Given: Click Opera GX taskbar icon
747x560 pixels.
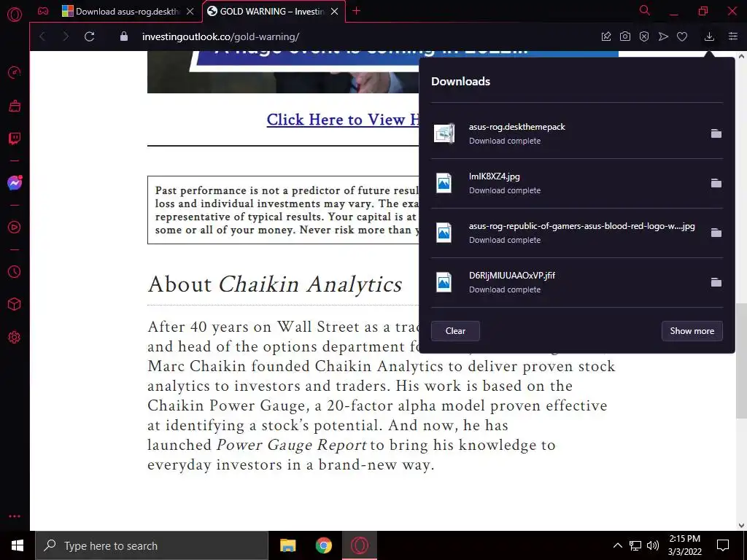Looking at the screenshot, I should click(x=360, y=545).
